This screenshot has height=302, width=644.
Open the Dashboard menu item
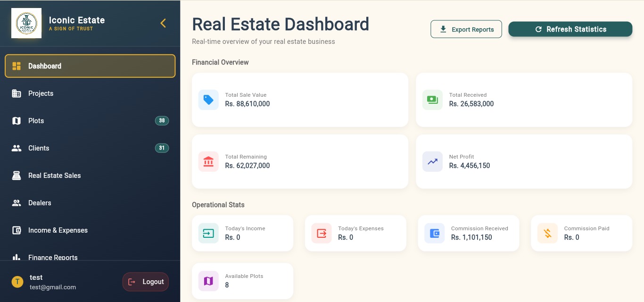(90, 66)
